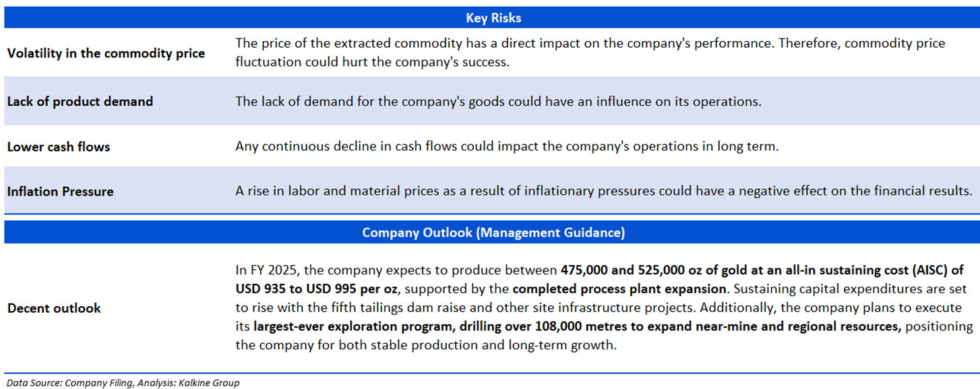Click the Key Risks header bar
The width and height of the screenshot is (980, 389).
493,18
